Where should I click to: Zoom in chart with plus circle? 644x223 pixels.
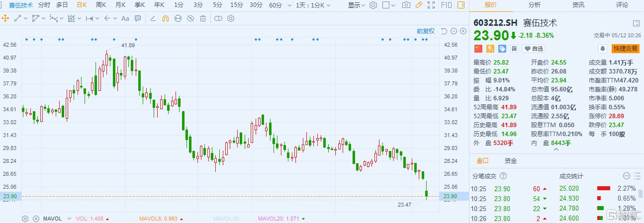[x=463, y=31]
